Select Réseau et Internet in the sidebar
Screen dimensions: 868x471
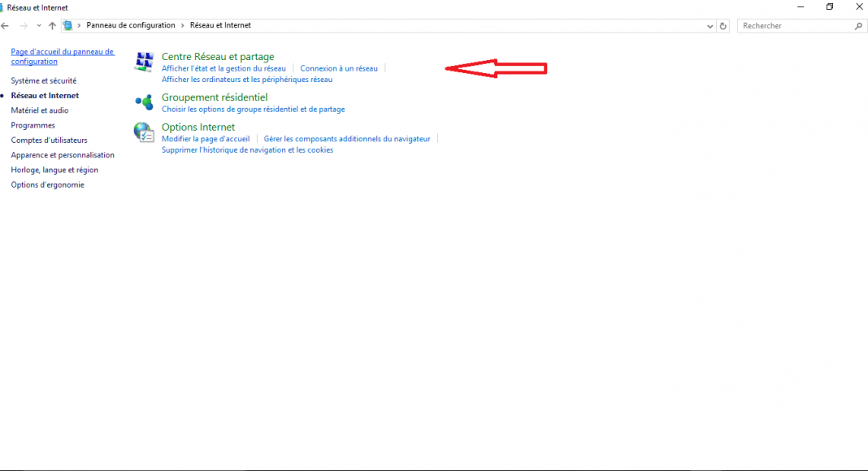45,96
